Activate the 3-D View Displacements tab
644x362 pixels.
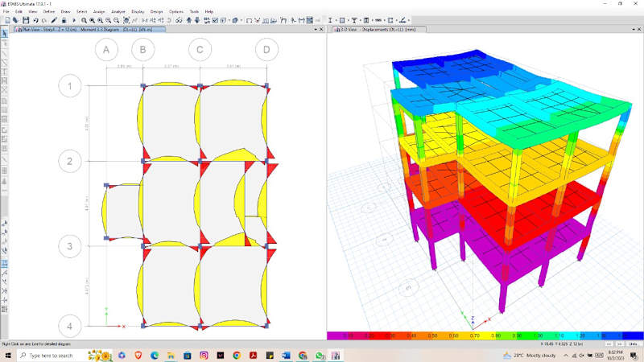point(379,30)
